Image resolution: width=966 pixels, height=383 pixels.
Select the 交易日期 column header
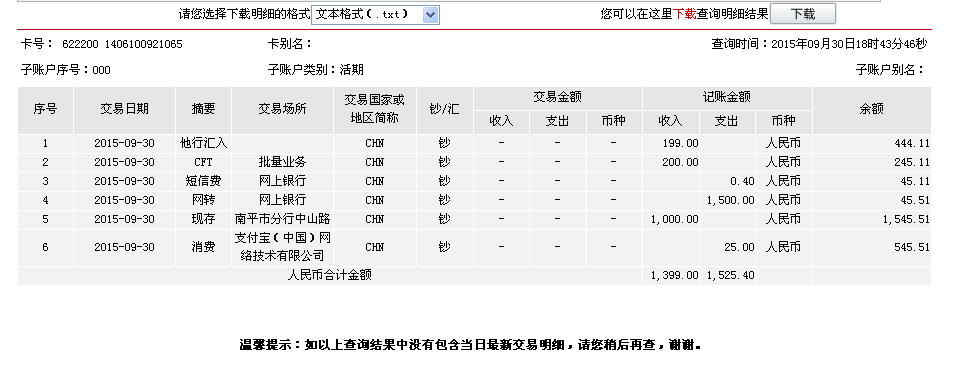(x=124, y=110)
